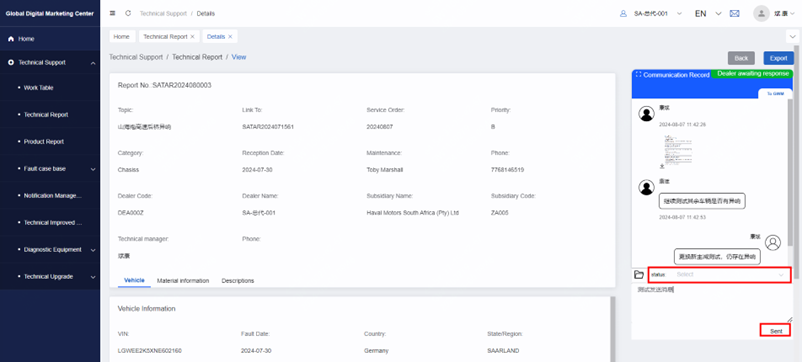This screenshot has height=362, width=802.
Task: Click the Back button
Action: click(x=741, y=58)
